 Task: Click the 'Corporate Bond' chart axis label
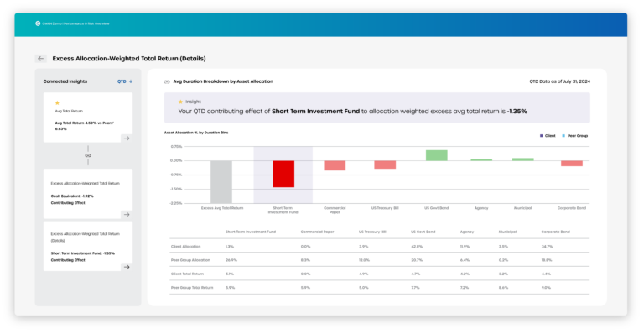pyautogui.click(x=572, y=208)
